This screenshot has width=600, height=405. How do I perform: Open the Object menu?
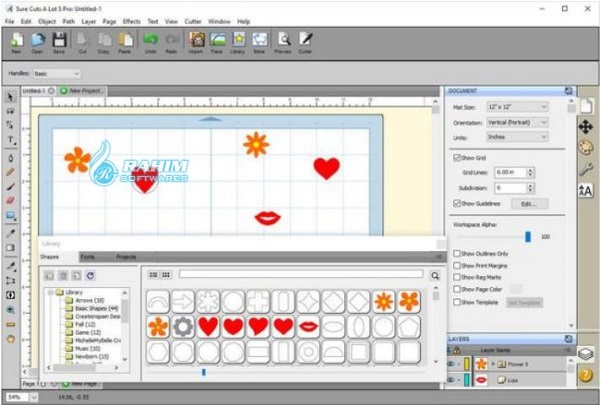point(47,21)
